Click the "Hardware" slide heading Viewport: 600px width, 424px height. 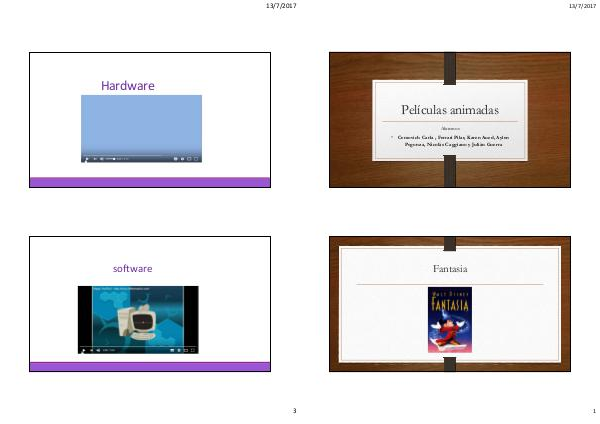pyautogui.click(x=128, y=86)
